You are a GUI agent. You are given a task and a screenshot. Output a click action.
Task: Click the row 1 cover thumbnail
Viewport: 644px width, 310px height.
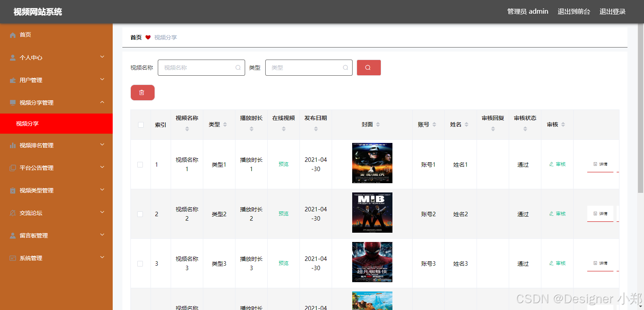point(372,163)
